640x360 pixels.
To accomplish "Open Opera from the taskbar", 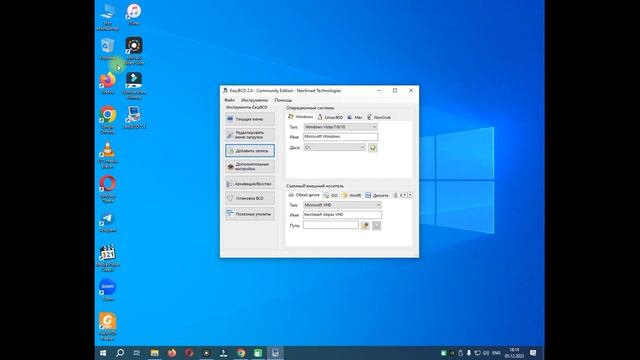I will point(189,353).
